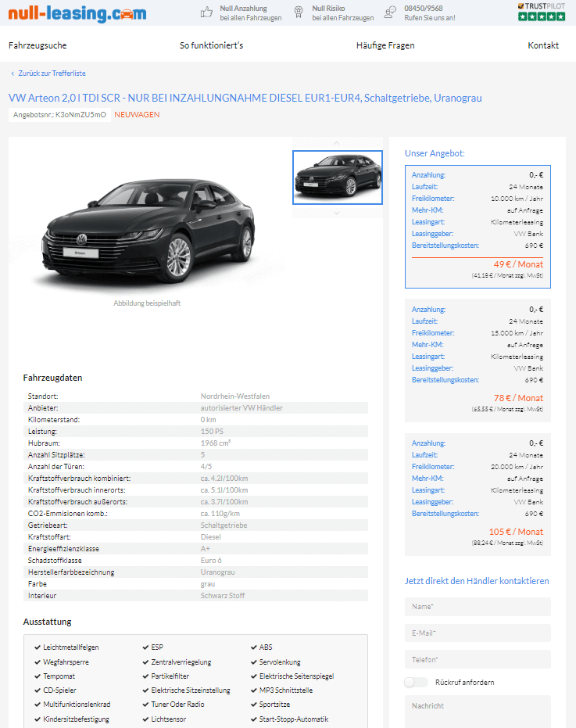Focus the Name input field
This screenshot has width=576, height=728.
pyautogui.click(x=478, y=607)
